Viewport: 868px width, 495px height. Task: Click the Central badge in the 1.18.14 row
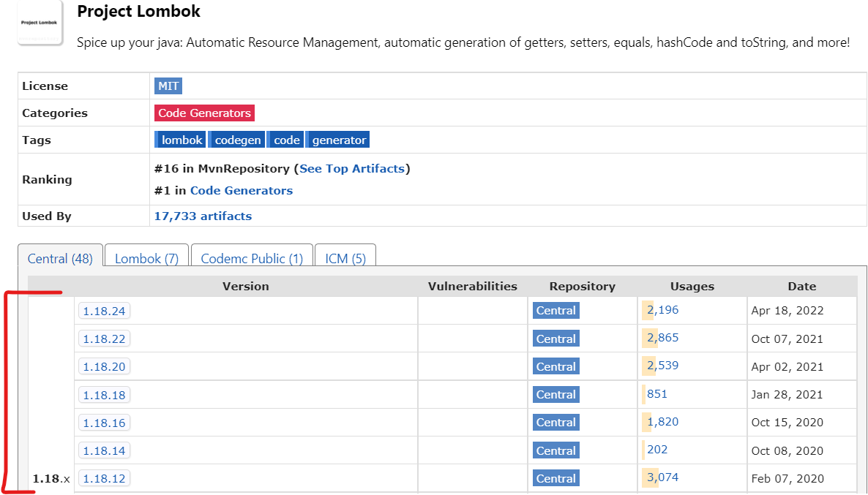point(555,450)
